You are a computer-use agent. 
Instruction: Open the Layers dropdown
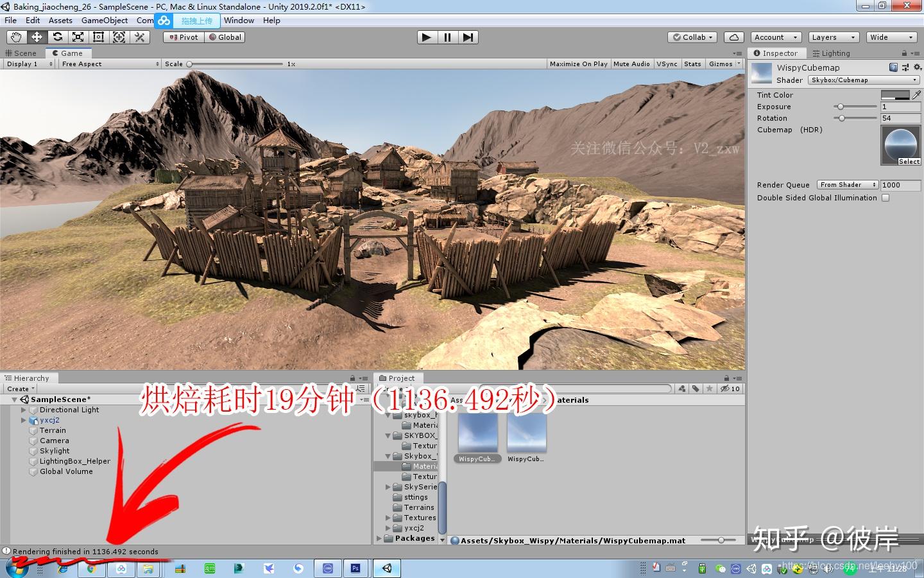pyautogui.click(x=833, y=37)
